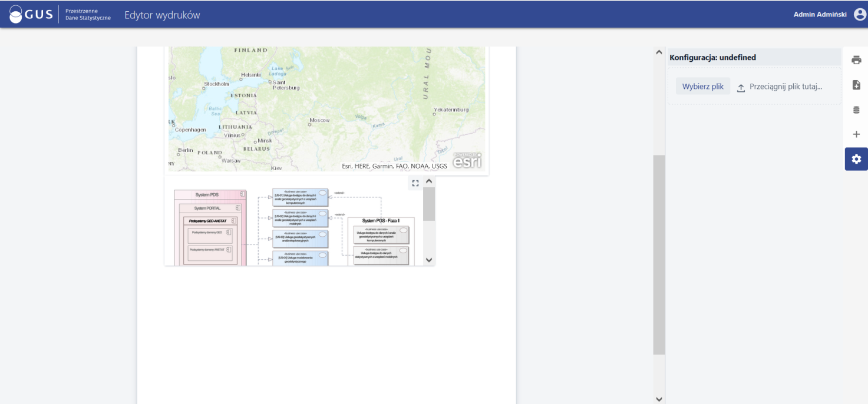Viewport: 868px width, 404px height.
Task: Click the Esri, HERE, Garmin attribution text
Action: (x=394, y=166)
